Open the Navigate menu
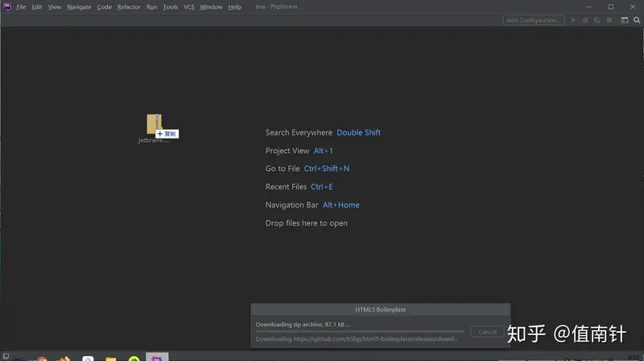644x361 pixels. pyautogui.click(x=79, y=7)
